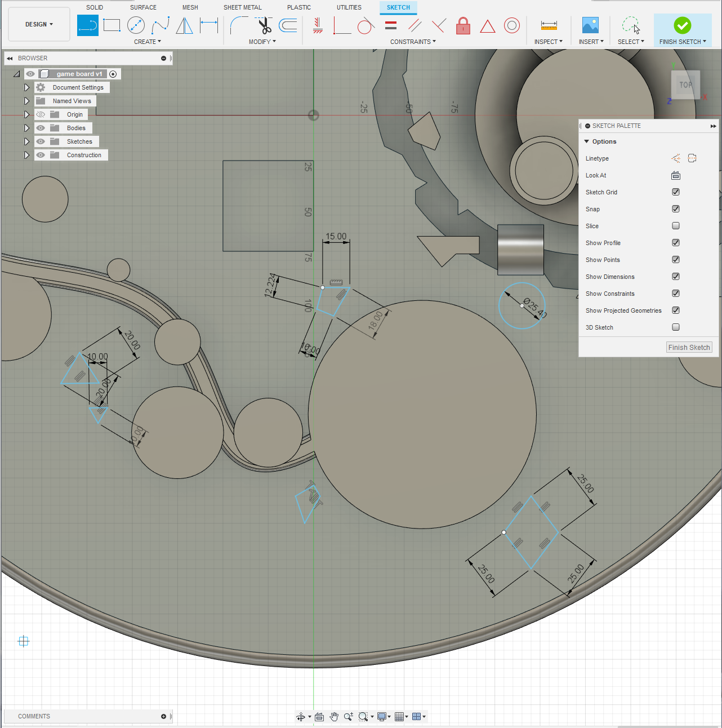Screen dimensions: 722x728
Task: Click the Look At icon in Sketch Palette
Action: pyautogui.click(x=675, y=175)
